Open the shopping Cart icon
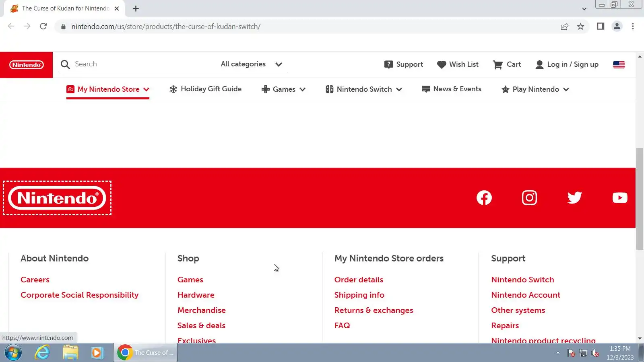Viewport: 644px width, 362px height. [x=497, y=64]
